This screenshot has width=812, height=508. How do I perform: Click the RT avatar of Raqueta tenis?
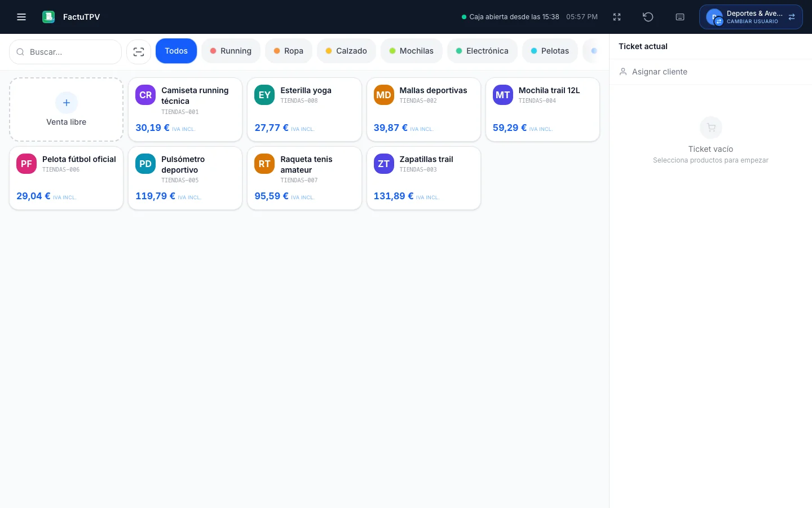(x=264, y=164)
